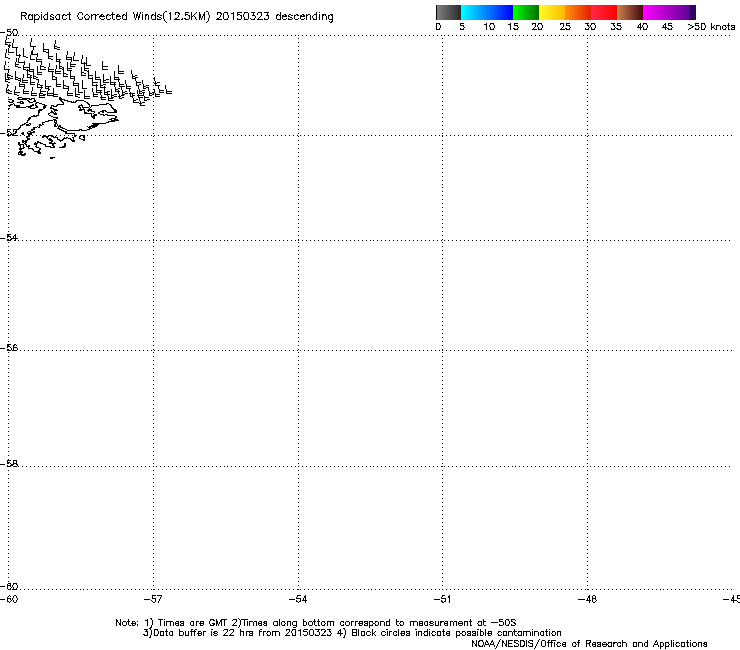Click the '-54' longitude label on bottom axis
Screen dimensions: 740x650
pos(298,599)
